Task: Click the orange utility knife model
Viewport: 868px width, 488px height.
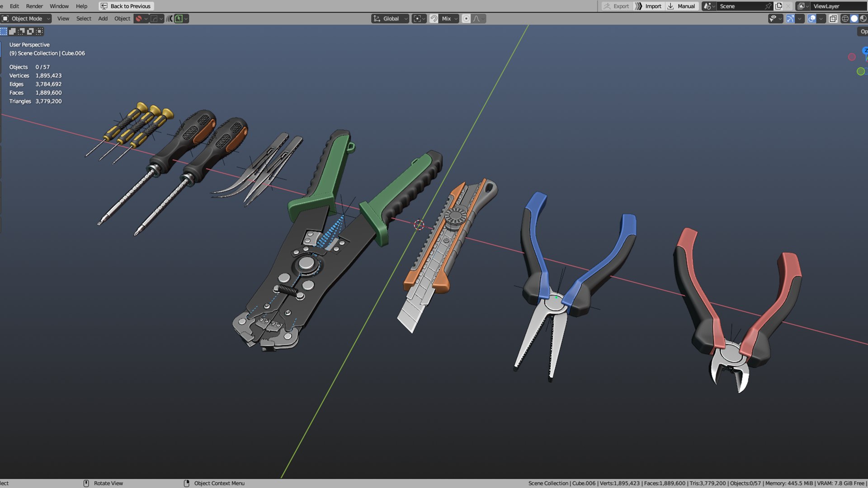Action: click(445, 253)
